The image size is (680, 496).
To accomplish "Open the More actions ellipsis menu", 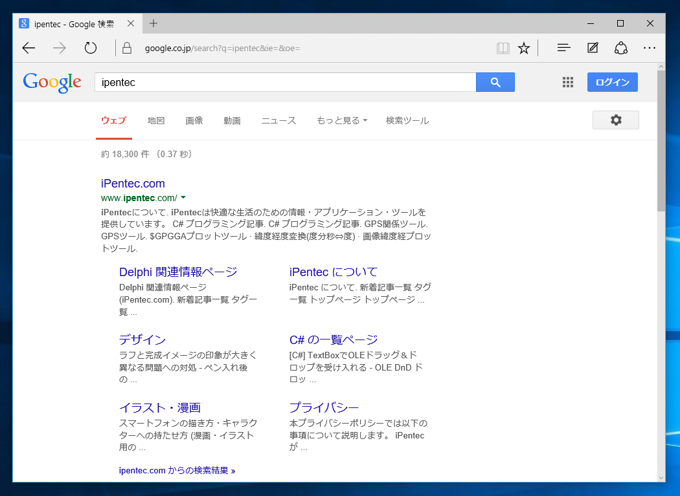I will coord(649,48).
